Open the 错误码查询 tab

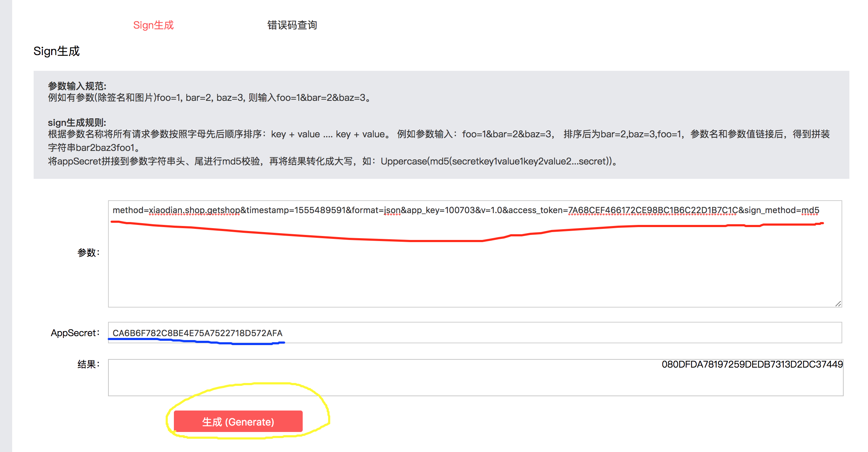tap(292, 25)
